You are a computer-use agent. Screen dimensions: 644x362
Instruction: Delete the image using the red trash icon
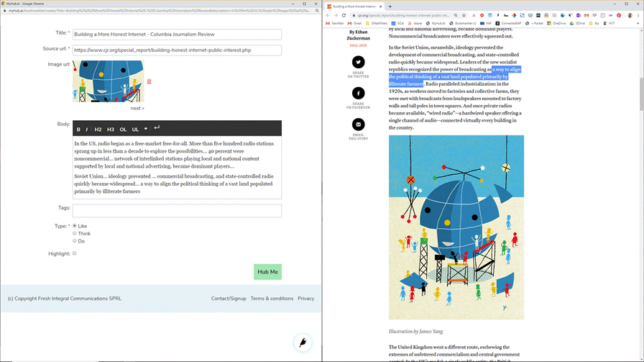149,81
